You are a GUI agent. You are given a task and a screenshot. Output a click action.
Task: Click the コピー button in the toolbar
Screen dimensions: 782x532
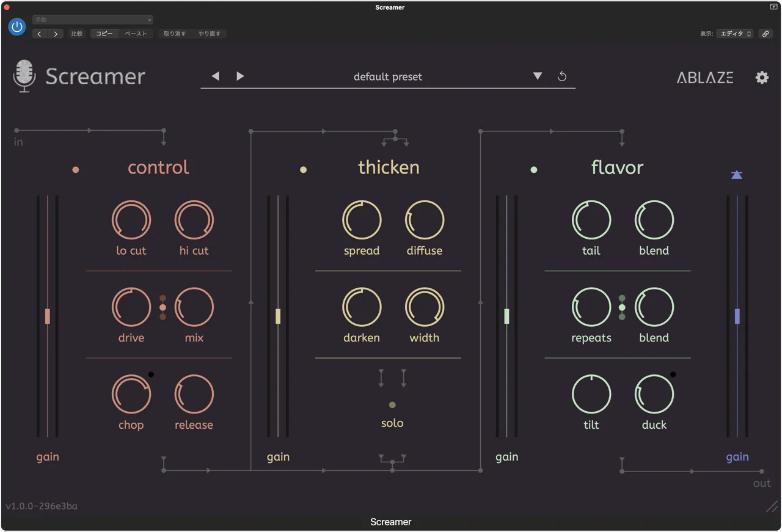click(104, 34)
